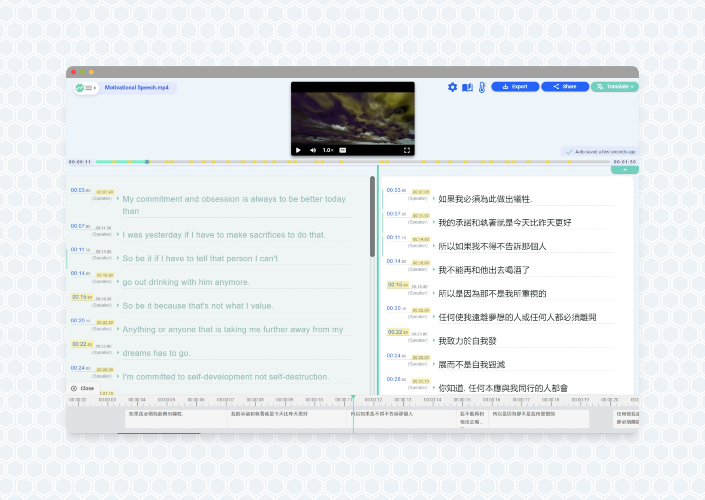Image resolution: width=705 pixels, height=500 pixels.
Task: Play the Motivational Speech video
Action: coord(298,150)
